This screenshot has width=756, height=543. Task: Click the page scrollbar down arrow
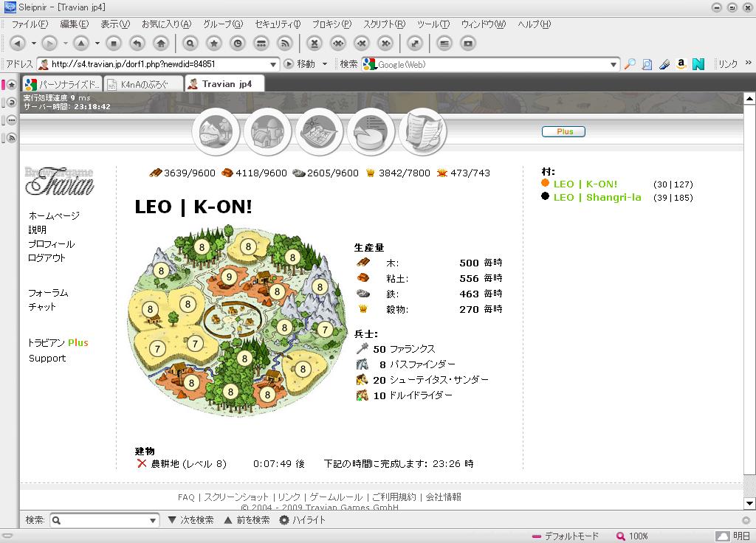[x=749, y=504]
